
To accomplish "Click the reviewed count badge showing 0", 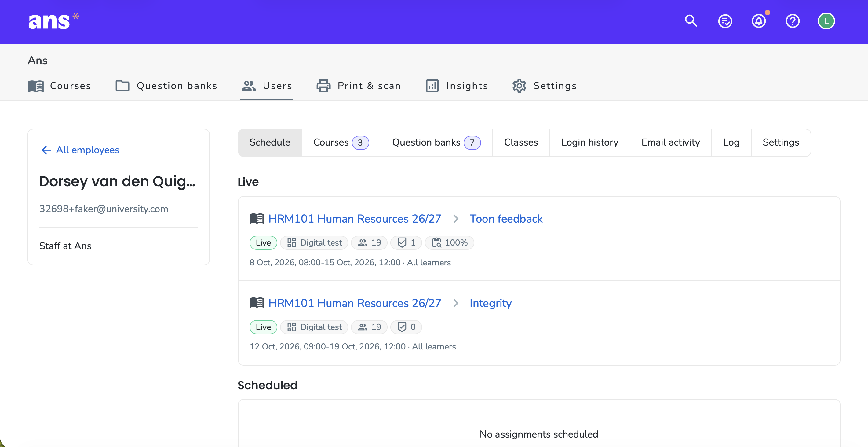I will (406, 327).
